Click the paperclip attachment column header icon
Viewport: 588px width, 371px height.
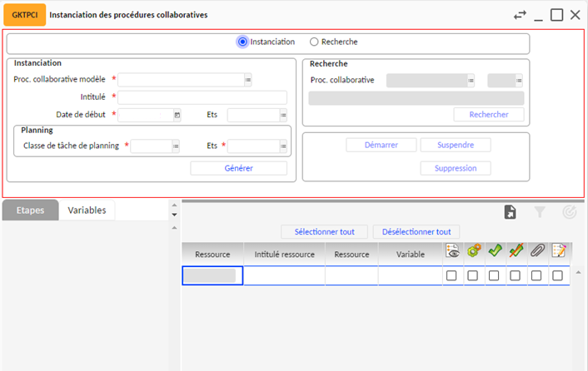pos(537,252)
